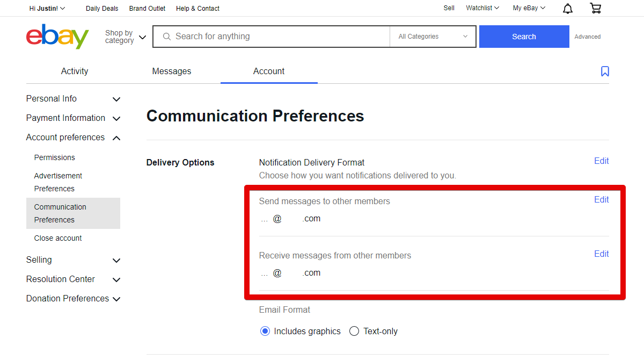The height and width of the screenshot is (360, 644).
Task: Click the Sell link
Action: [449, 8]
